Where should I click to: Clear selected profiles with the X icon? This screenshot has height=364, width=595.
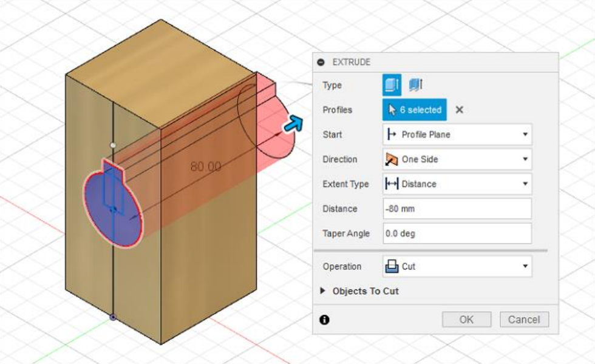[460, 110]
